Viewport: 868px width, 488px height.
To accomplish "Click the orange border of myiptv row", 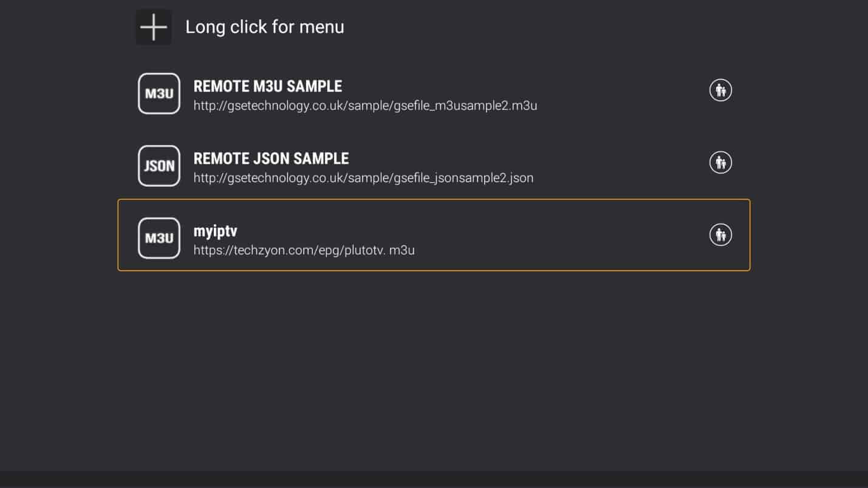I will tap(434, 200).
